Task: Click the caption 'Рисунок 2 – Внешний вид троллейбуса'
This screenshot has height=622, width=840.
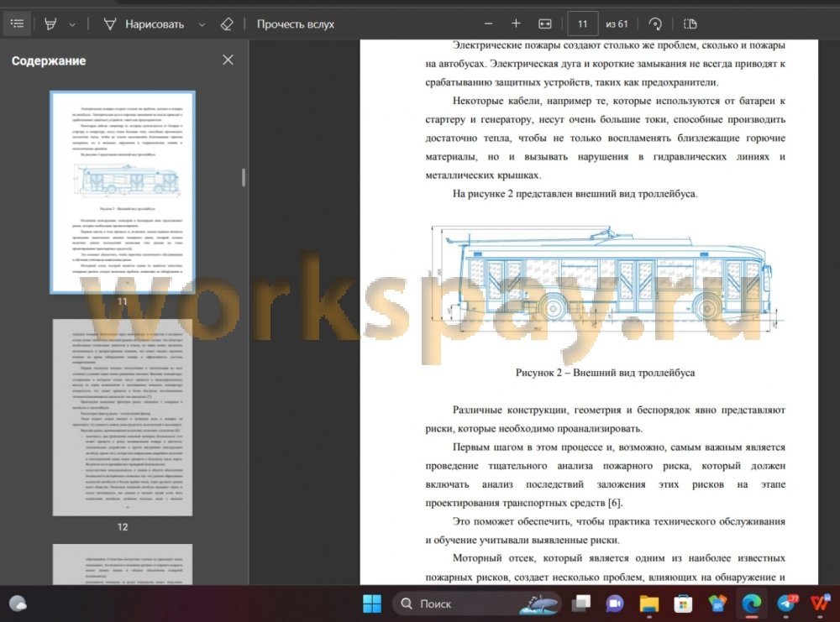Action: [x=605, y=373]
